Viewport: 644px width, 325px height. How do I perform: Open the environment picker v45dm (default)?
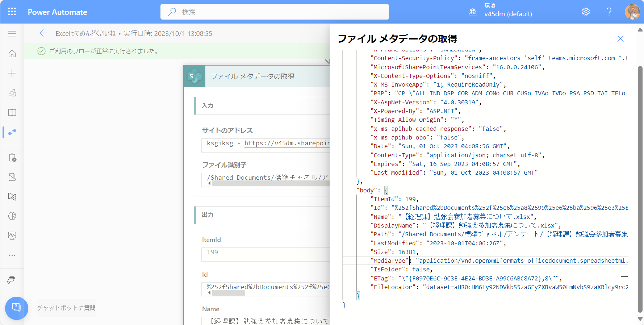click(x=500, y=11)
